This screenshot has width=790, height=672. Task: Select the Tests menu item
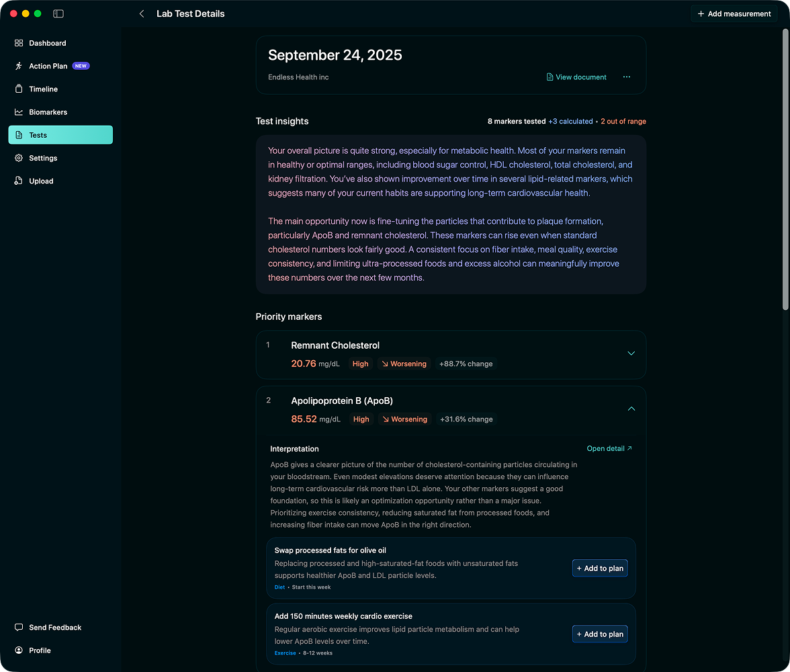pyautogui.click(x=60, y=134)
